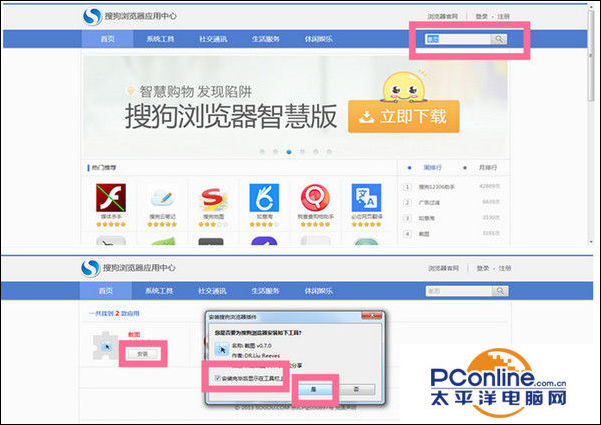Click the 一共找到 2 款应用 results count text
601x425 pixels.
coord(114,313)
